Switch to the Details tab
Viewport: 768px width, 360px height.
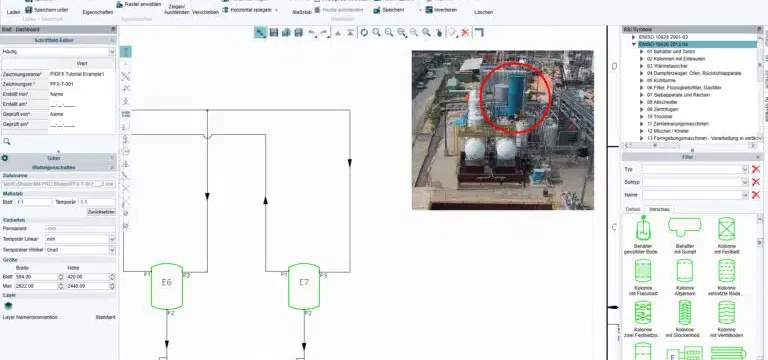[633, 209]
